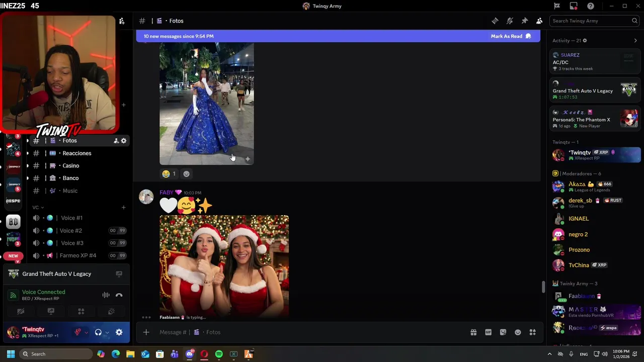Open Fotos channel settings gear
The image size is (644, 362).
tap(124, 141)
